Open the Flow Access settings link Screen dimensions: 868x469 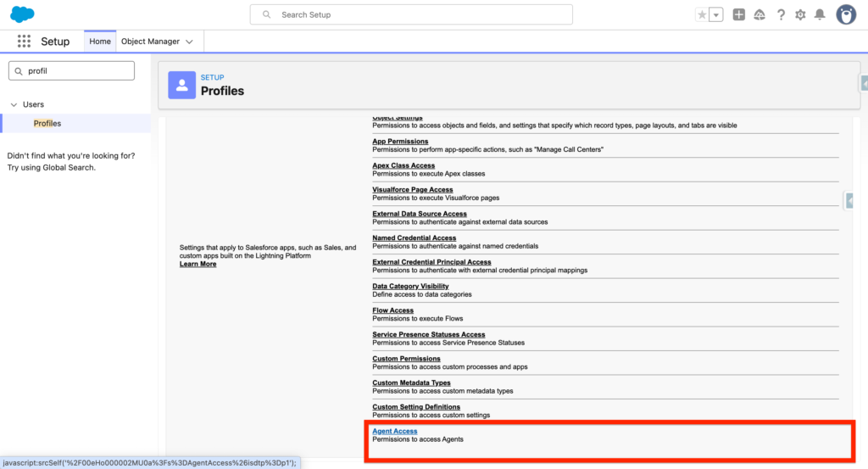click(393, 310)
